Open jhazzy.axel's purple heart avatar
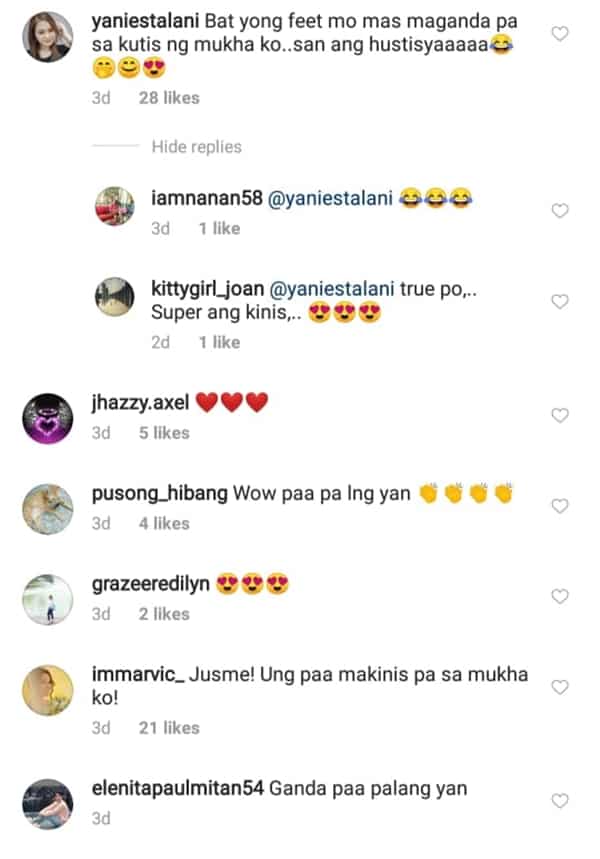This screenshot has height=859, width=600. coord(48,418)
